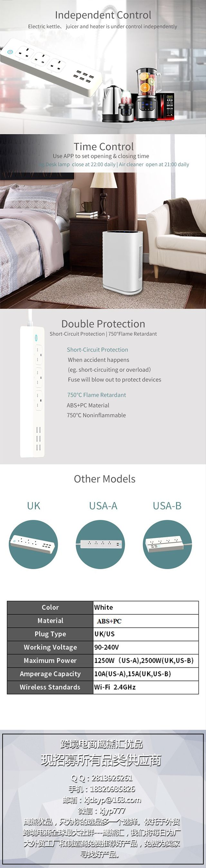Screen dimensions: 206x868
Task: Click the blender with fruit image
Action: [x=147, y=94]
